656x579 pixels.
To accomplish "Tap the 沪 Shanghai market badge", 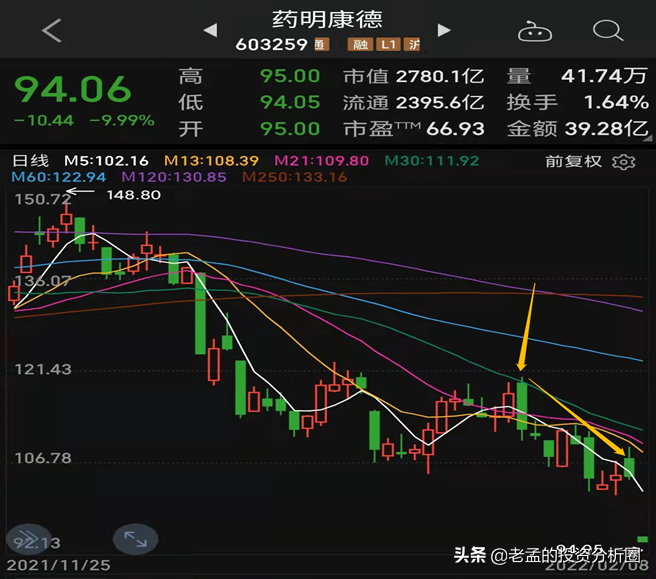I will (413, 44).
